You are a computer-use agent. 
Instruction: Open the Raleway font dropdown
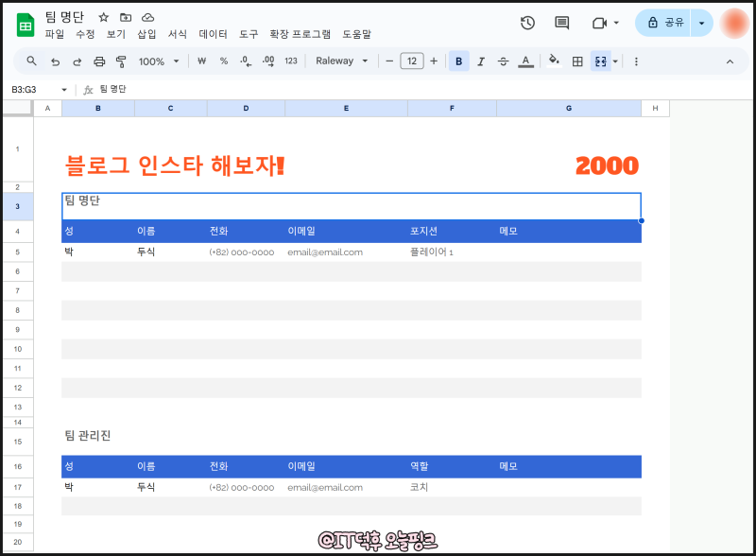click(342, 61)
